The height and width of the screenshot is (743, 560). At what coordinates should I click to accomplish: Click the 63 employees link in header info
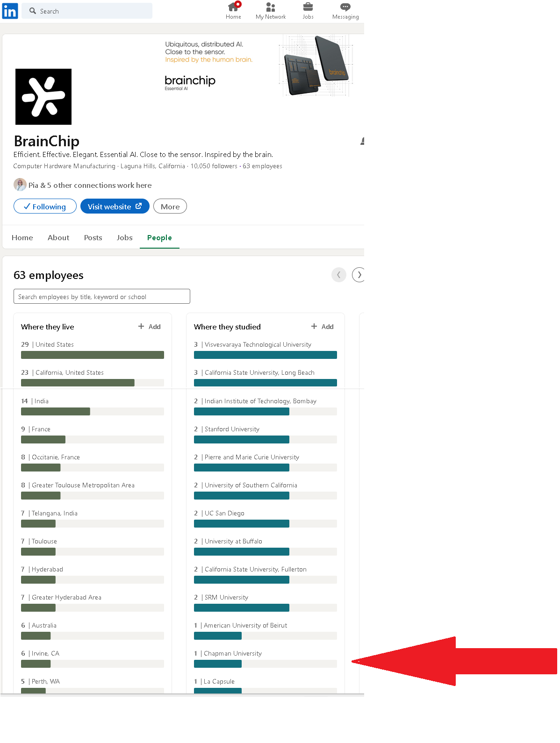pyautogui.click(x=262, y=166)
